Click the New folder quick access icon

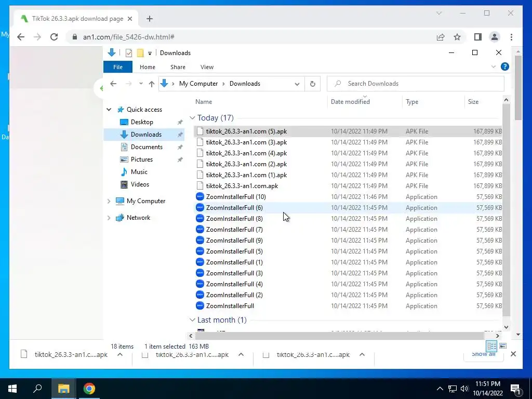point(140,53)
